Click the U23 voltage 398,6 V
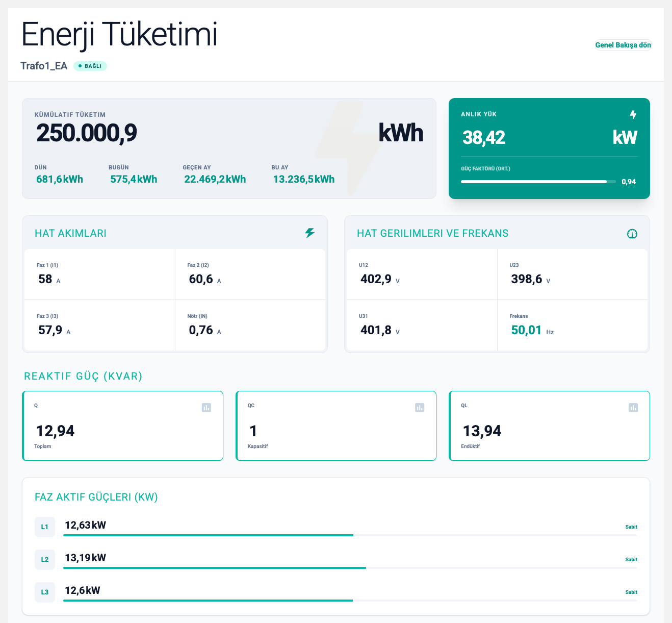 point(531,279)
